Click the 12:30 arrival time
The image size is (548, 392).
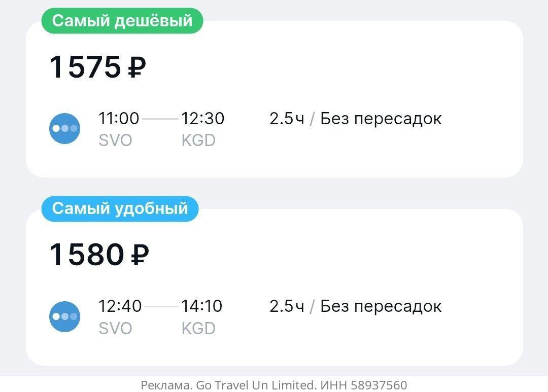click(203, 119)
